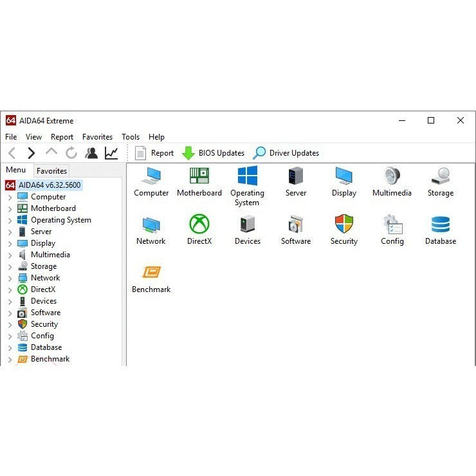The width and height of the screenshot is (476, 476).
Task: Minimize the AIDA64 Extreme window
Action: 402,120
